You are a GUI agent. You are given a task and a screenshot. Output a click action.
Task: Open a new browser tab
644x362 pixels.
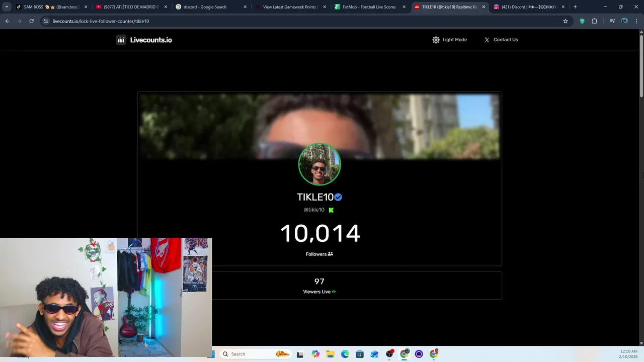pos(575,7)
